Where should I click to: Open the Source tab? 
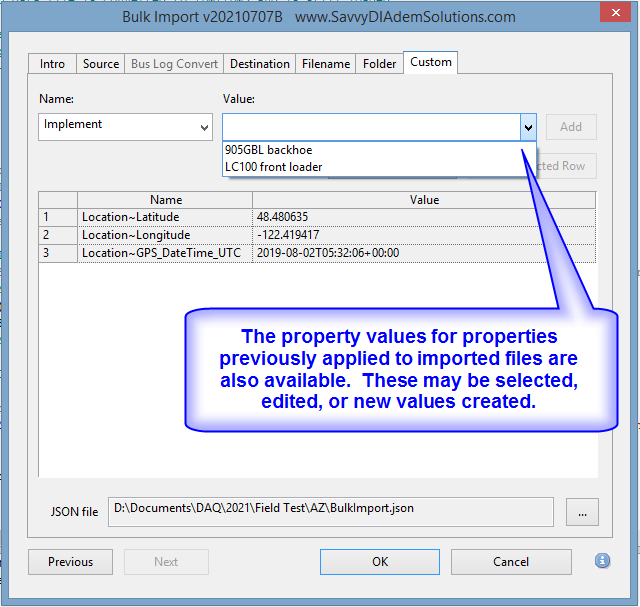(101, 64)
